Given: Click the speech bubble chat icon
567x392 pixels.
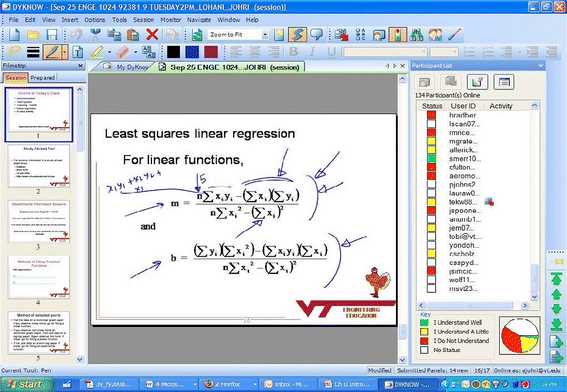Looking at the screenshot, I should [x=317, y=34].
